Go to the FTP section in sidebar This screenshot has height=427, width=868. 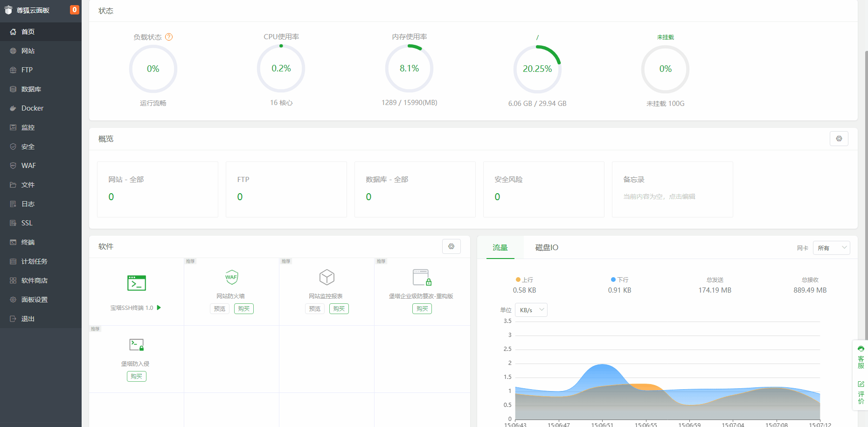41,70
